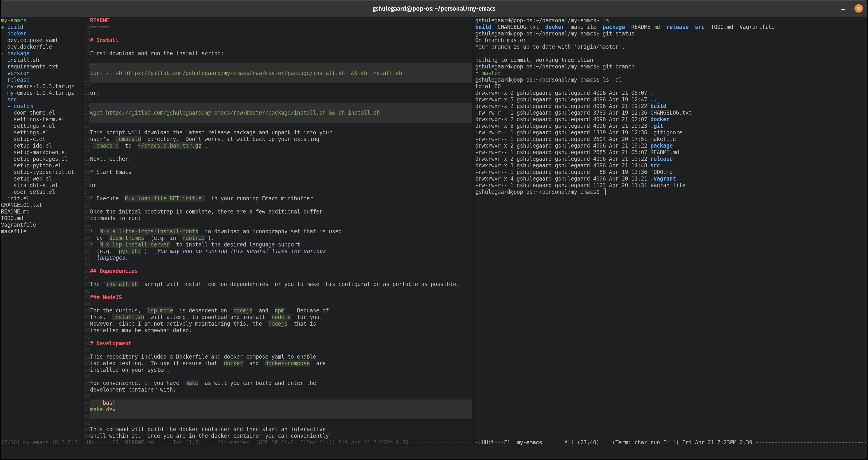Image resolution: width=868 pixels, height=460 pixels.
Task: Select my-emacs-1.0.4.tar.gz in the tree
Action: [x=41, y=93]
